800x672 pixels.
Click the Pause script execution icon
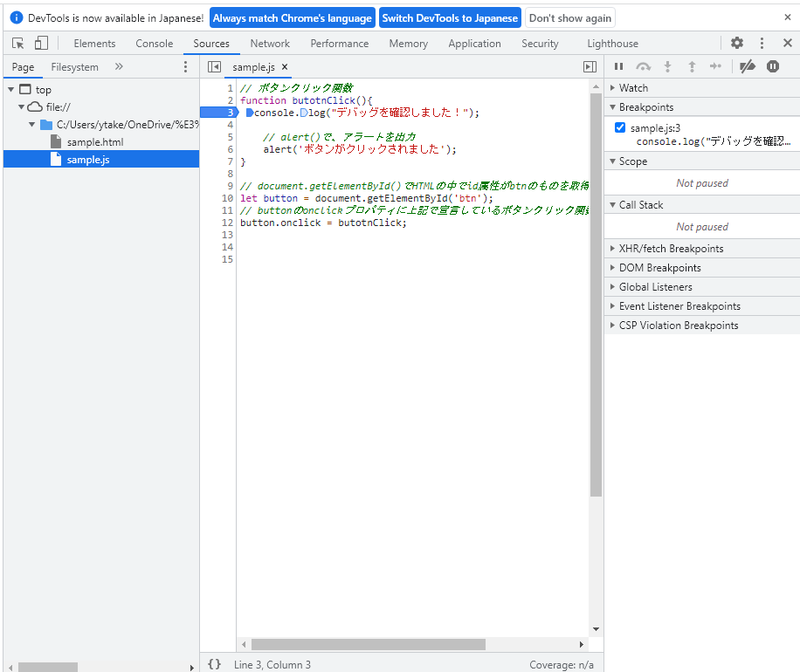(x=617, y=66)
